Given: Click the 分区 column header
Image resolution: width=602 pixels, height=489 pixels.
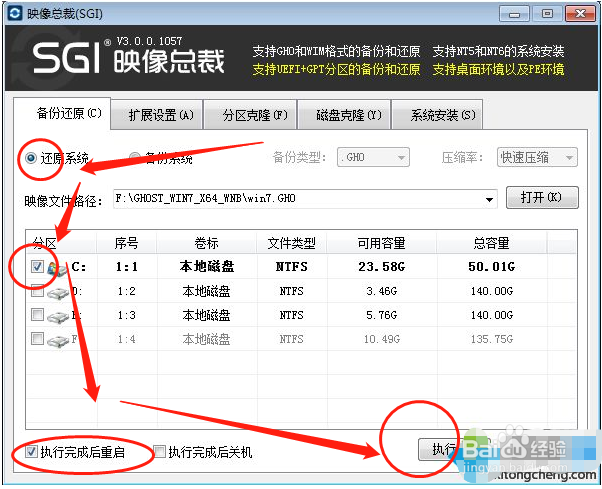Looking at the screenshot, I should coord(61,243).
